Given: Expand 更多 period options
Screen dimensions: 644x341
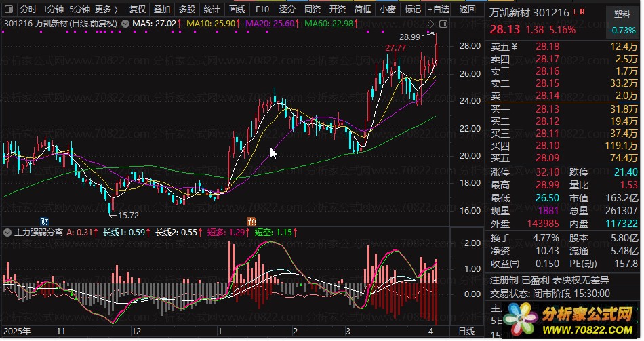Looking at the screenshot, I should coord(106,9).
